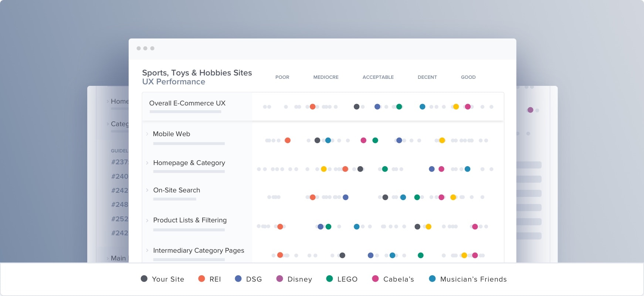Click the GOOD column header

coord(468,77)
